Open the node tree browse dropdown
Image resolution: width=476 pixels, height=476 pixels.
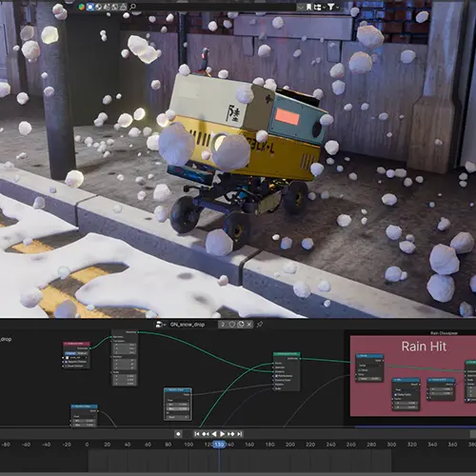coord(161,325)
